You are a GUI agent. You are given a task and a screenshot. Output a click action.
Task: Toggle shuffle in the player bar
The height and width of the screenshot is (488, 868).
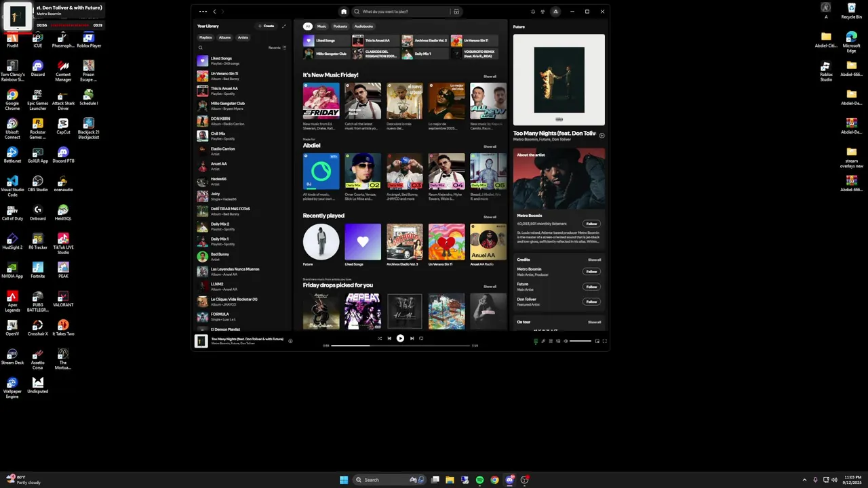tap(380, 338)
